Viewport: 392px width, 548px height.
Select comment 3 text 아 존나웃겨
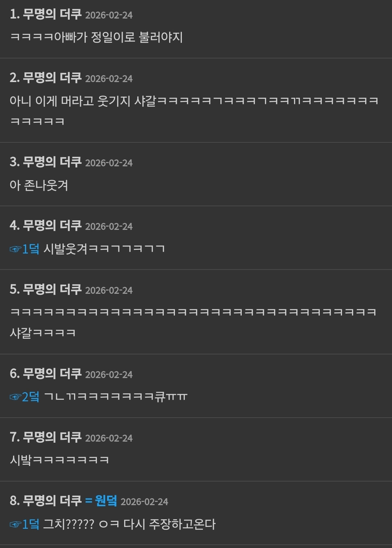pyautogui.click(x=39, y=185)
